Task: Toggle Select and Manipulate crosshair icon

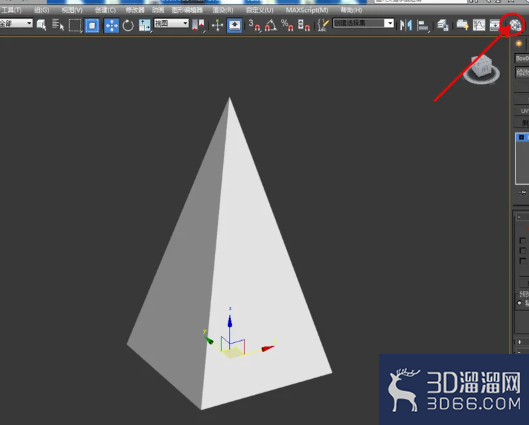Action: pos(218,25)
